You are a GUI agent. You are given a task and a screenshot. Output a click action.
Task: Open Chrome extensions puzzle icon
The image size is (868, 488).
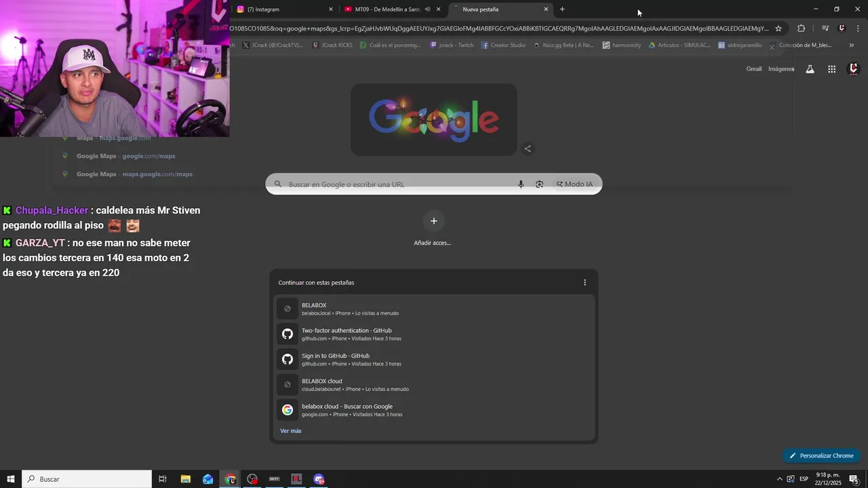click(x=801, y=28)
